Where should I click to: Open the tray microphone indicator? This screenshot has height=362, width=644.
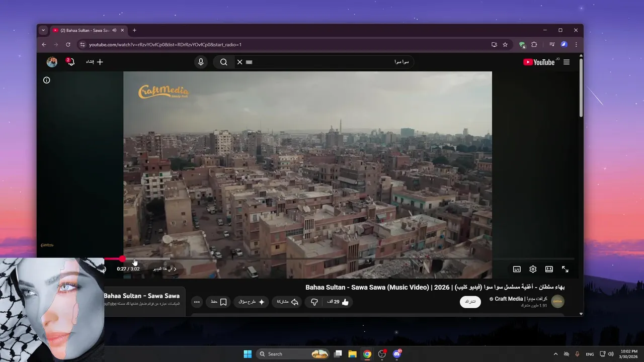(x=577, y=354)
